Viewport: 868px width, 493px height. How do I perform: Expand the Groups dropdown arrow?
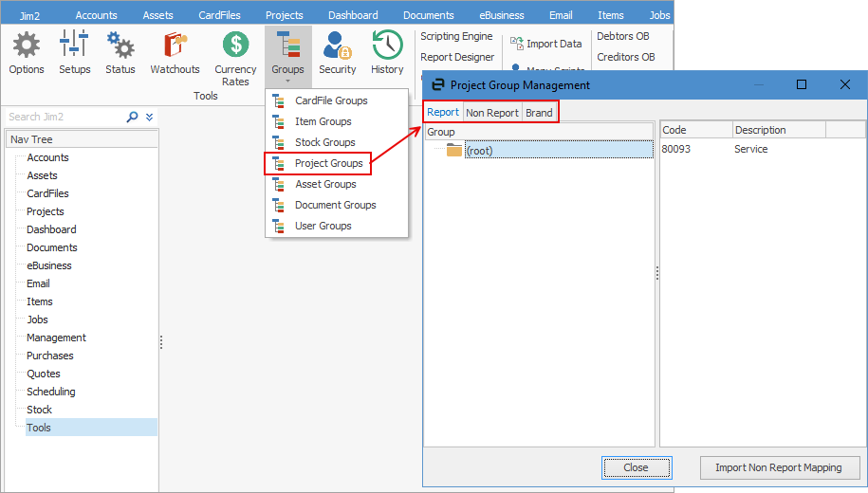click(x=287, y=82)
